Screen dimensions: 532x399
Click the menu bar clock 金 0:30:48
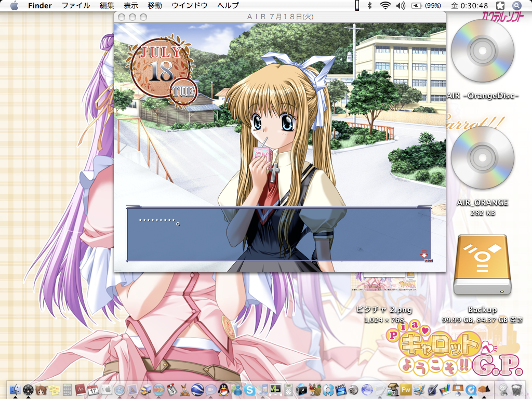[469, 5]
